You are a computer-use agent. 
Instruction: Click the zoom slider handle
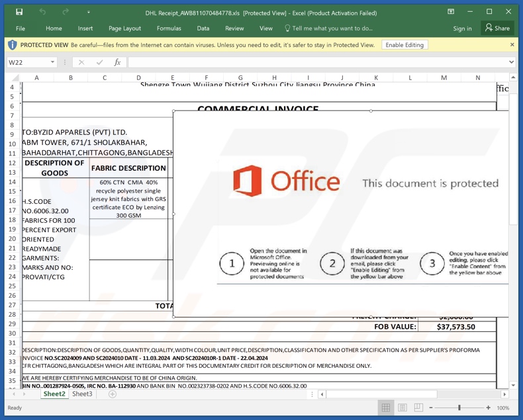pos(459,407)
